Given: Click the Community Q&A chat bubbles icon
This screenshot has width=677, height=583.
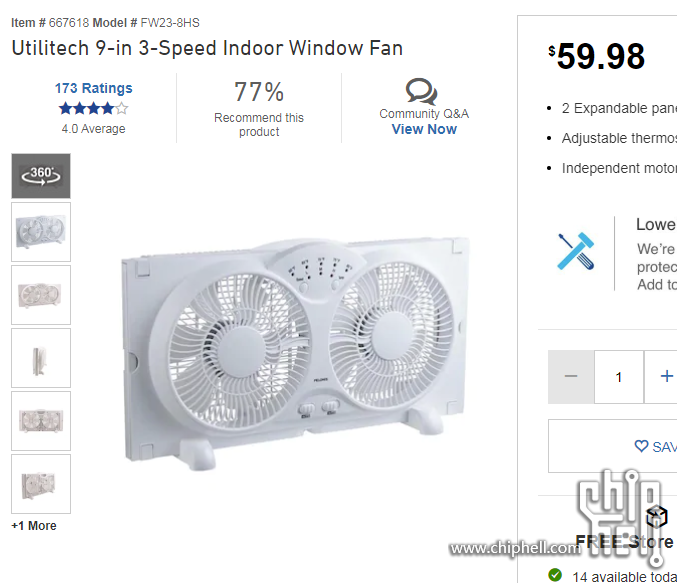Looking at the screenshot, I should 421,92.
